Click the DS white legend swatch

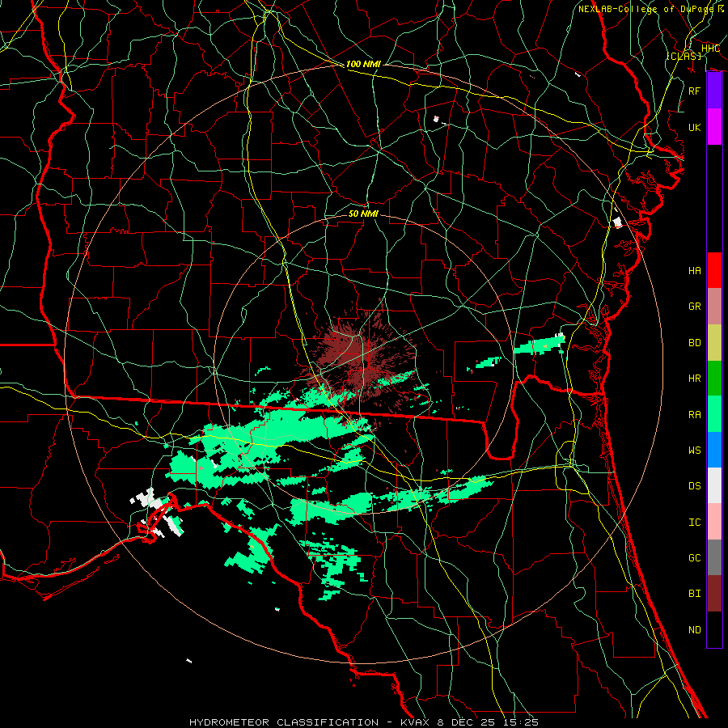pyautogui.click(x=714, y=485)
